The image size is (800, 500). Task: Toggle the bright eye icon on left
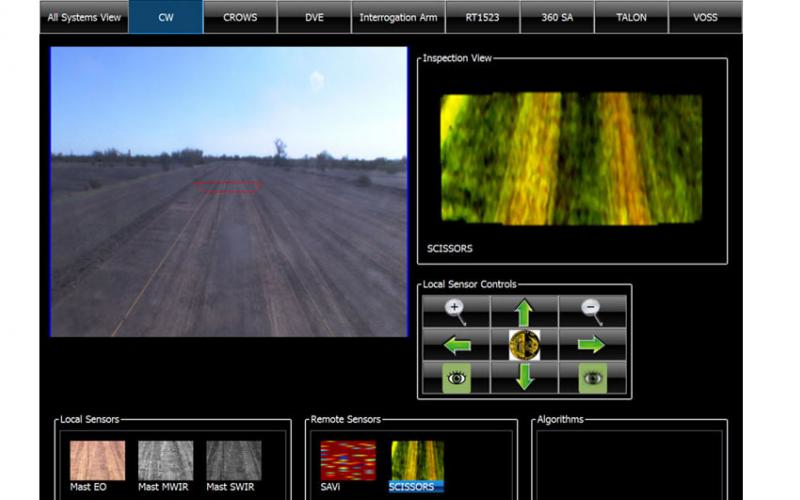pos(456,378)
